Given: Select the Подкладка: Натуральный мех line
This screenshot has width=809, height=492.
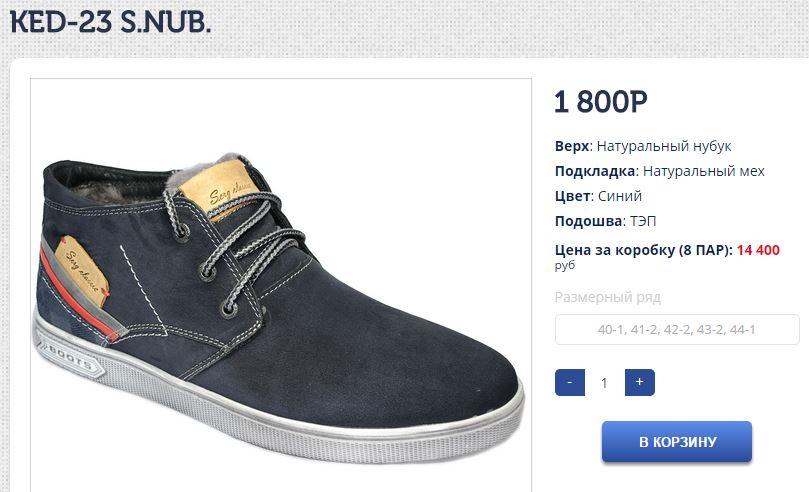Looking at the screenshot, I should [x=659, y=171].
